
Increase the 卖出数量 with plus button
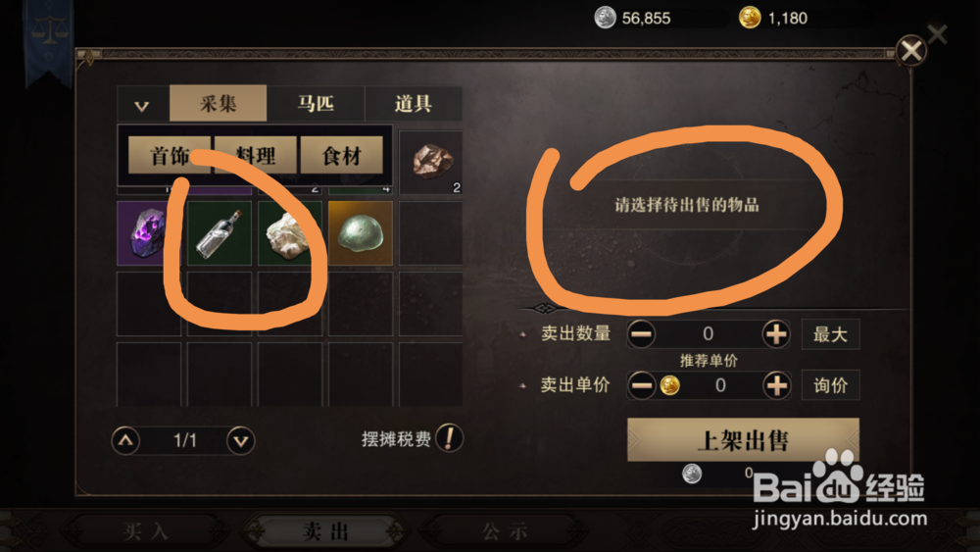pos(775,334)
